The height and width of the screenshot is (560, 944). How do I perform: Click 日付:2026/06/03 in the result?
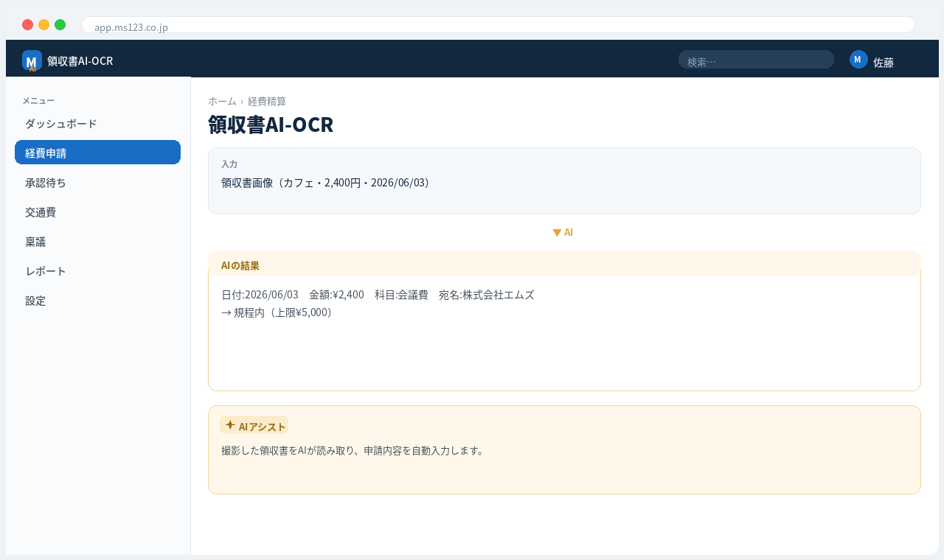tap(260, 295)
